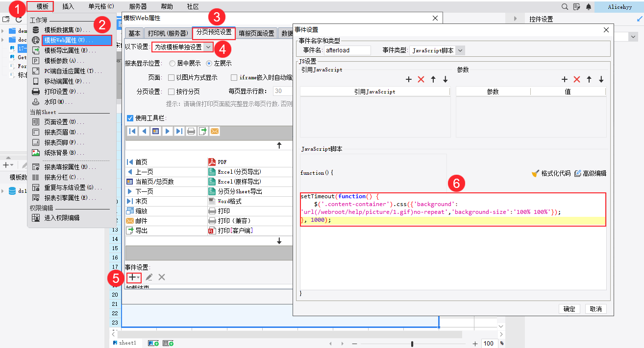644x348 pixels.
Task: Select the Word格式 item
Action: click(x=225, y=201)
